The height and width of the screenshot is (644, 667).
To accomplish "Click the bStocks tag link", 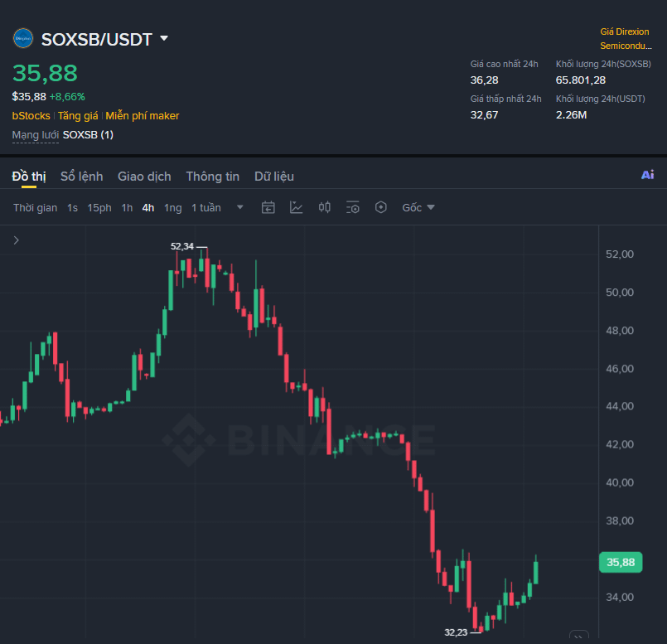I will point(31,116).
